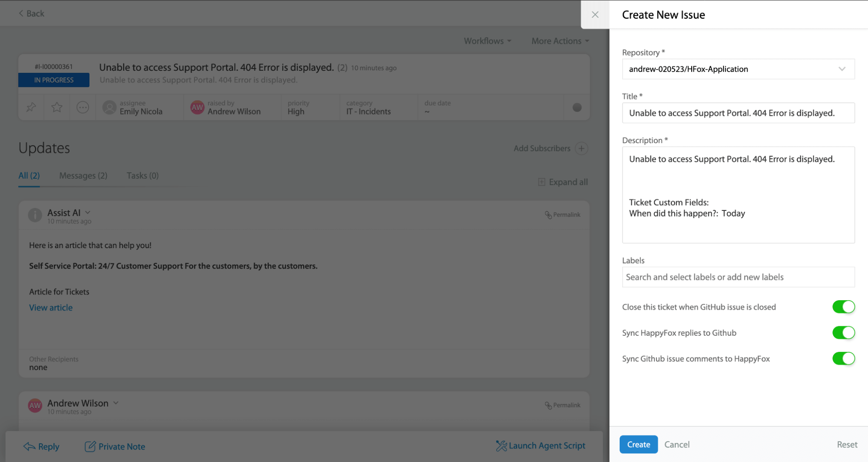Open the Tasks tab

[142, 175]
